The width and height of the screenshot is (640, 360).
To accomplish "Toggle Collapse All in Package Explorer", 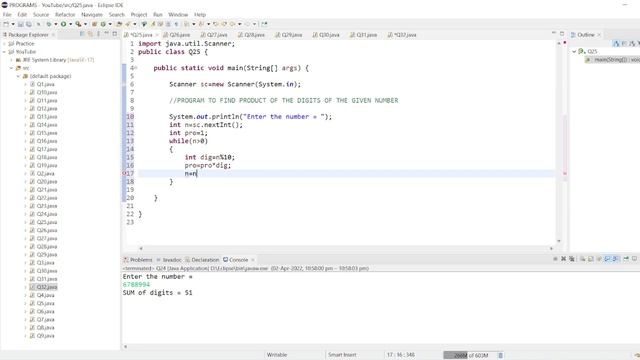I will coord(82,34).
